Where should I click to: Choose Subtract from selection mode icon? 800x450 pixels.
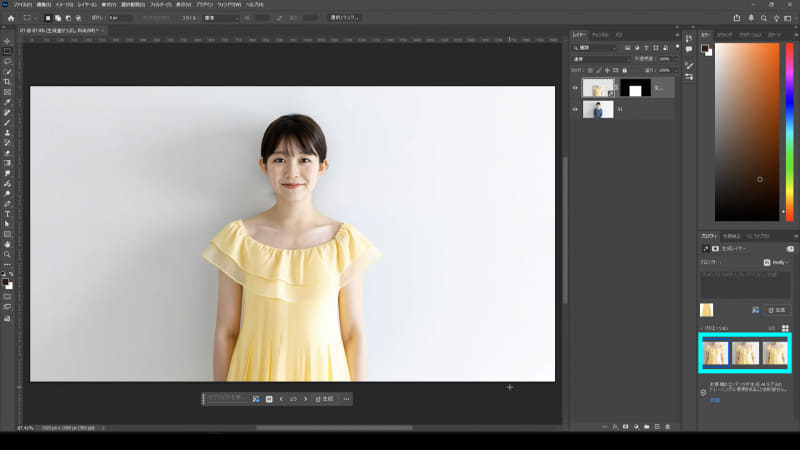tap(68, 18)
